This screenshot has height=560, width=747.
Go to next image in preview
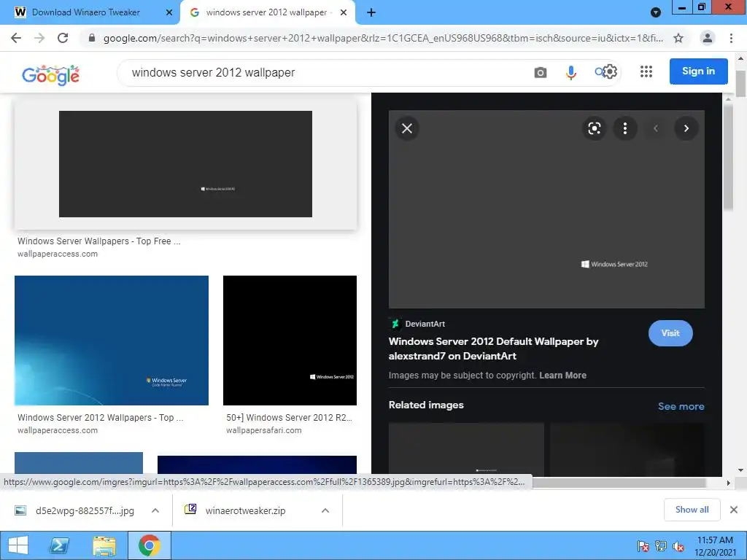686,128
